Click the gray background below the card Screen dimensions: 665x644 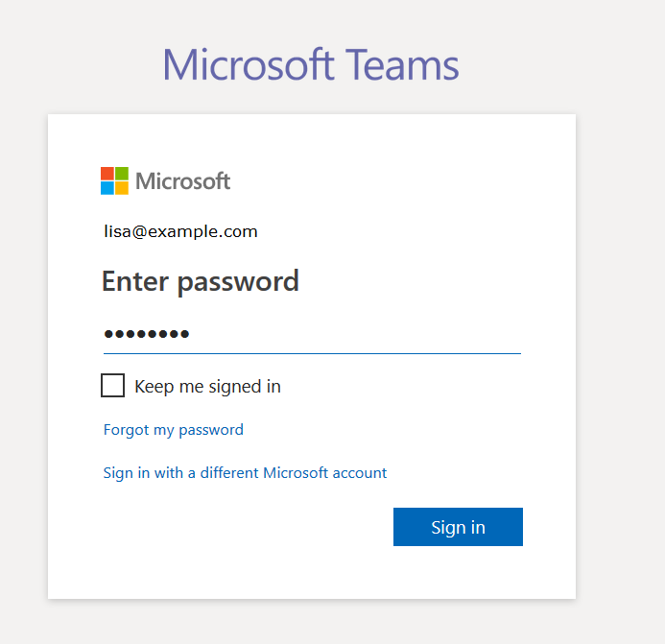pos(312,622)
